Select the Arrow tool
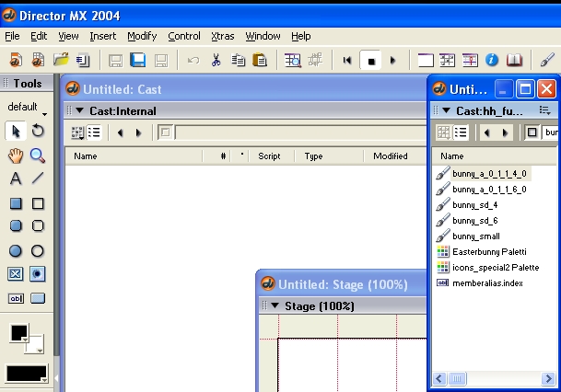 [16, 132]
